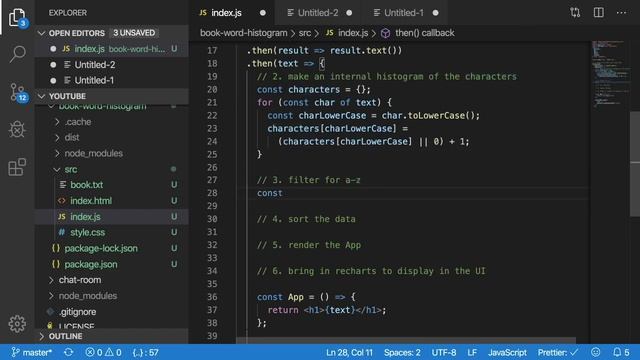Click the src breadcrumb segment
Screen dimensions: 640x360
coord(304,33)
